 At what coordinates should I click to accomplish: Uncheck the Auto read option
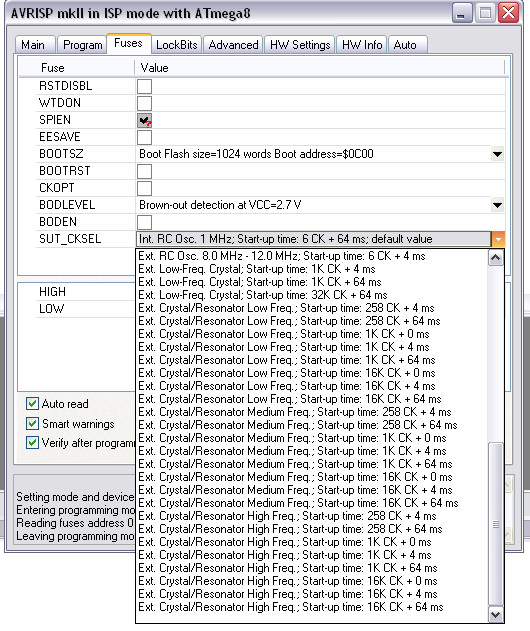click(32, 404)
